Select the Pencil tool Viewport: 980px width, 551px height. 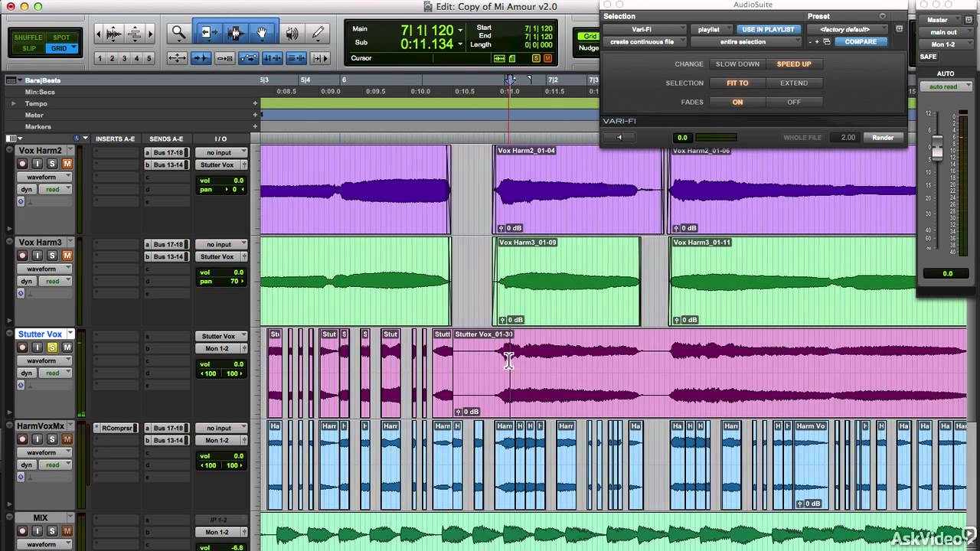(x=318, y=33)
